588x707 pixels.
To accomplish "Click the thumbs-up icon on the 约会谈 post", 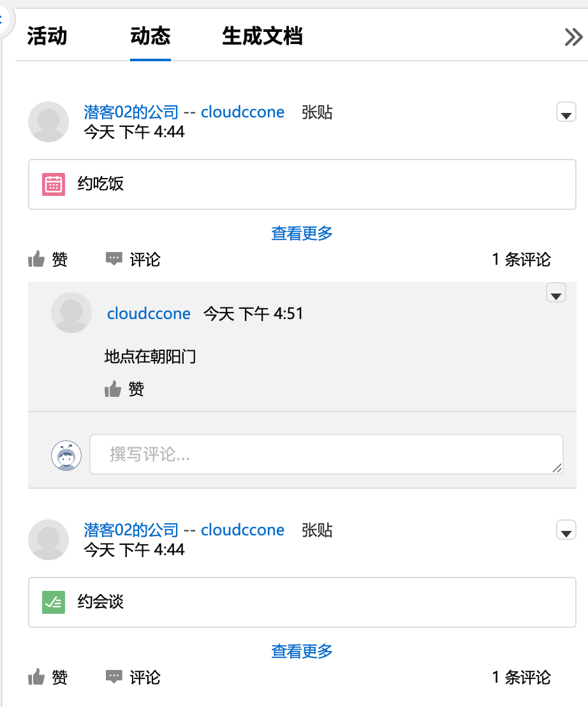I will point(37,678).
